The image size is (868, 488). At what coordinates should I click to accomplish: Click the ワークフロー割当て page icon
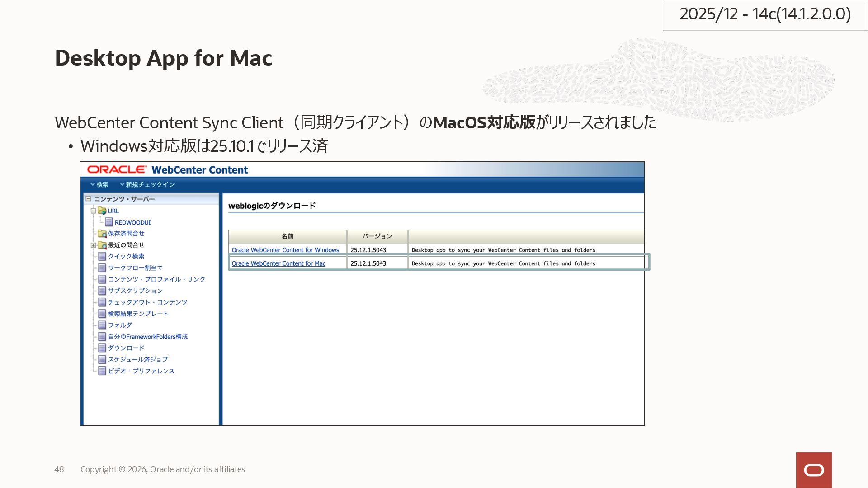[x=102, y=268]
